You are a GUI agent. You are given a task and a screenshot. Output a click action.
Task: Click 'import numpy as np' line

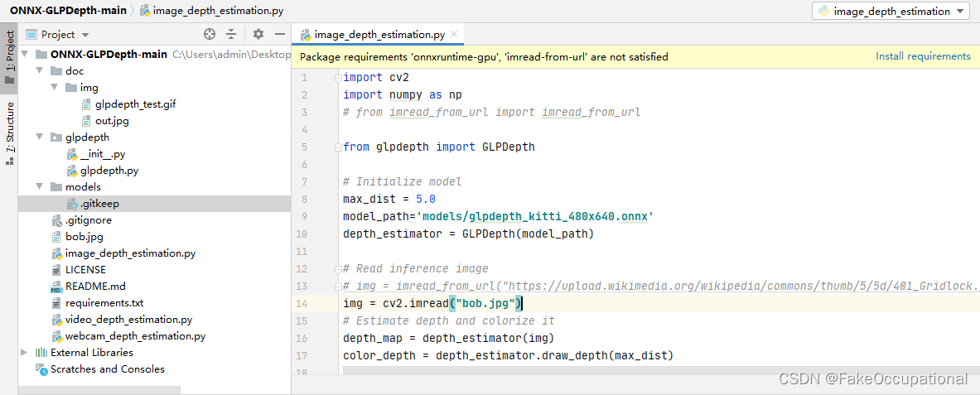403,95
